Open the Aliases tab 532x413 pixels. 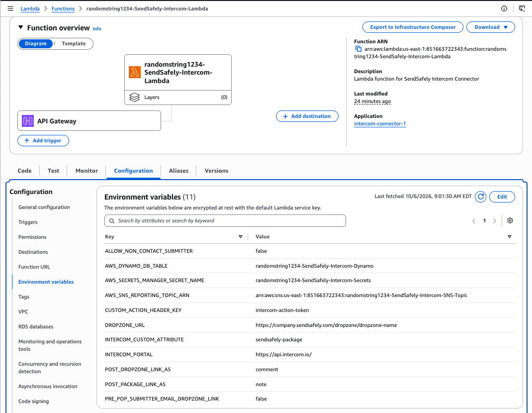(178, 171)
